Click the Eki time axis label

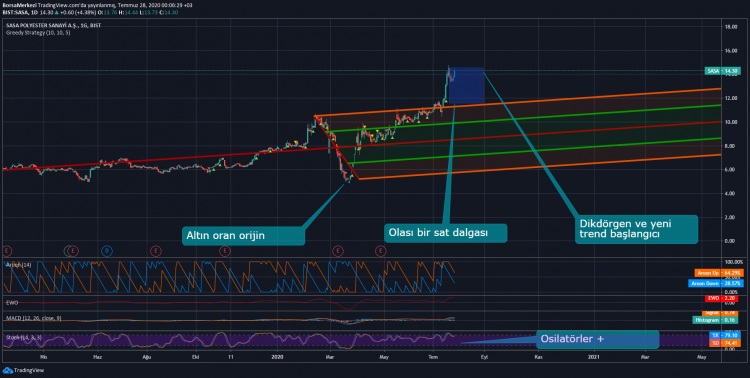coord(195,357)
